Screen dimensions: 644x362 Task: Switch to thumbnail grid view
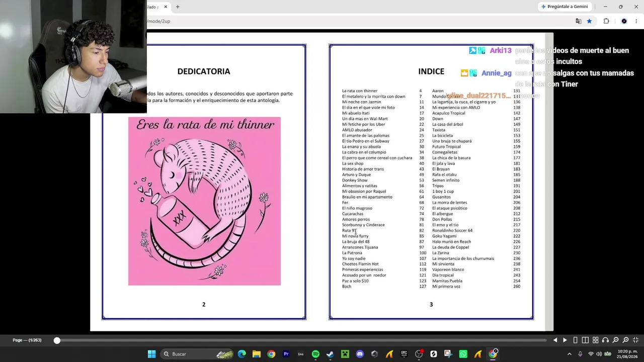click(595, 340)
